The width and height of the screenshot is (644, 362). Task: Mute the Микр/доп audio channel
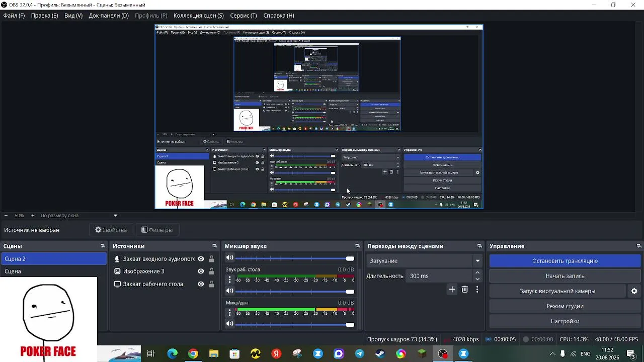230,324
